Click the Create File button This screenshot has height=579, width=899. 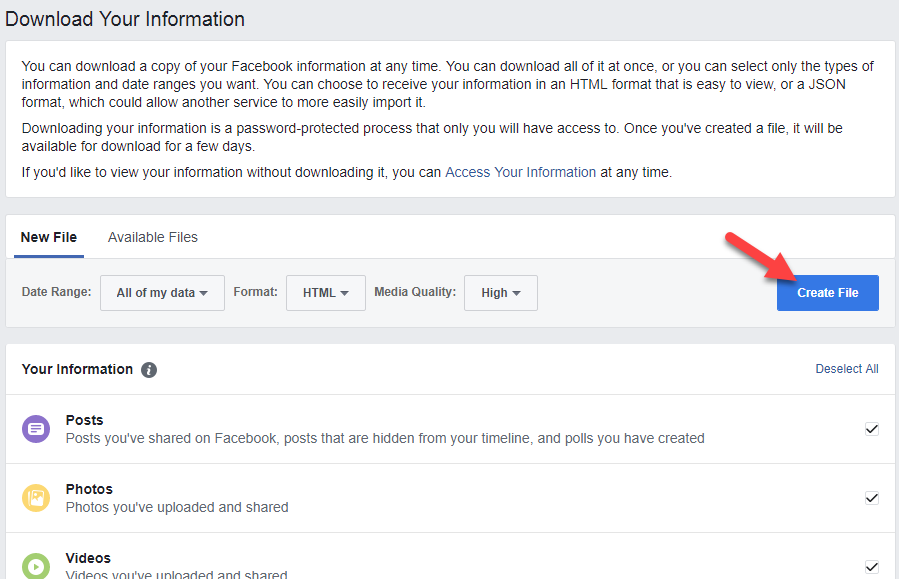(x=827, y=292)
